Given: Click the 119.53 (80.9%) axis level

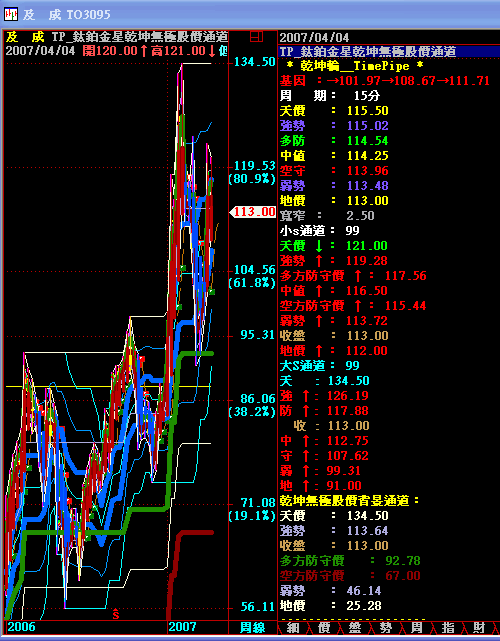Looking at the screenshot, I should click(x=252, y=172).
